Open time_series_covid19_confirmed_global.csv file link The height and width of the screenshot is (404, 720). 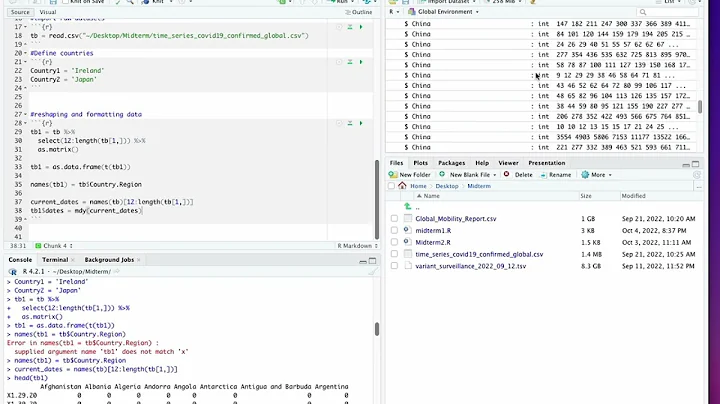(x=479, y=254)
